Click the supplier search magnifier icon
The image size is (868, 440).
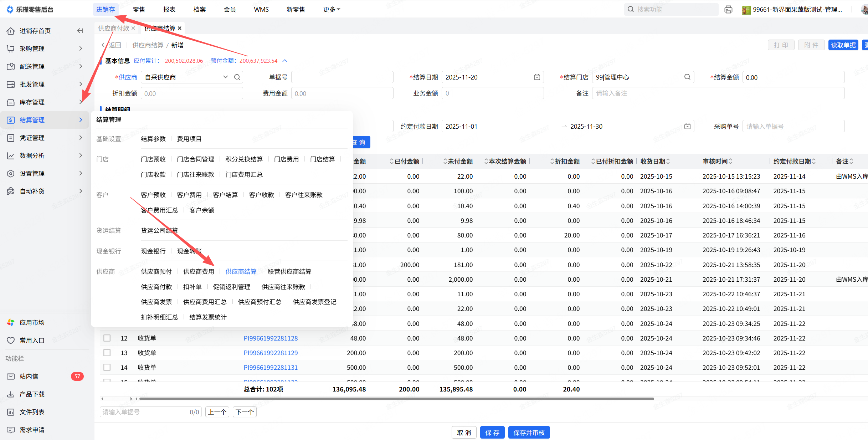(x=237, y=77)
